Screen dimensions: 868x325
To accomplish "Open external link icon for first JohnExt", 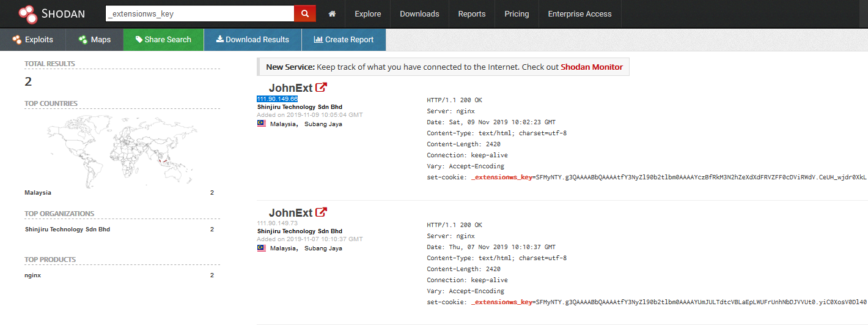I will click(321, 88).
